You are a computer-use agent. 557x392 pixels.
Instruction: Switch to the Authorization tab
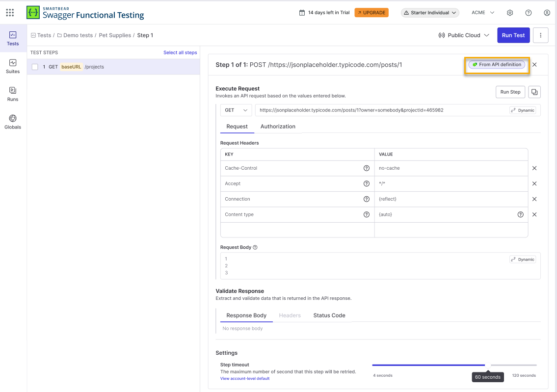pyautogui.click(x=278, y=127)
